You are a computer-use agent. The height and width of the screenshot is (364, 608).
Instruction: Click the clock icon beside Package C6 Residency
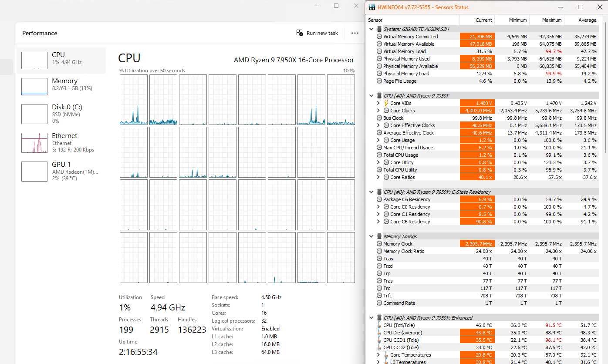[379, 199]
